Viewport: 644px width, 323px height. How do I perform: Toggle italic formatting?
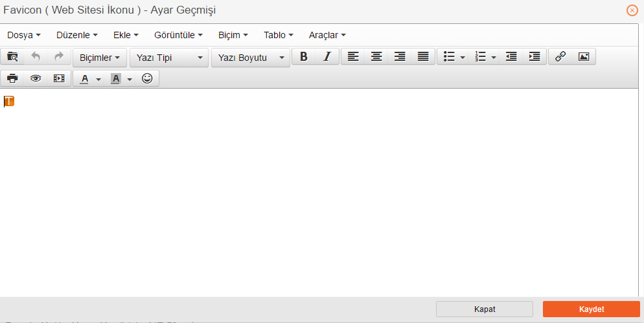[x=327, y=56]
